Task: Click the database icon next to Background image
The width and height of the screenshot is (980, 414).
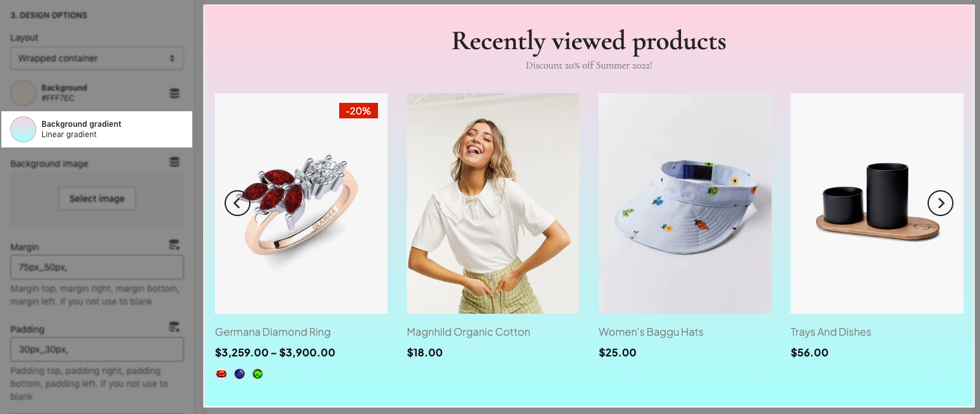Action: click(174, 162)
